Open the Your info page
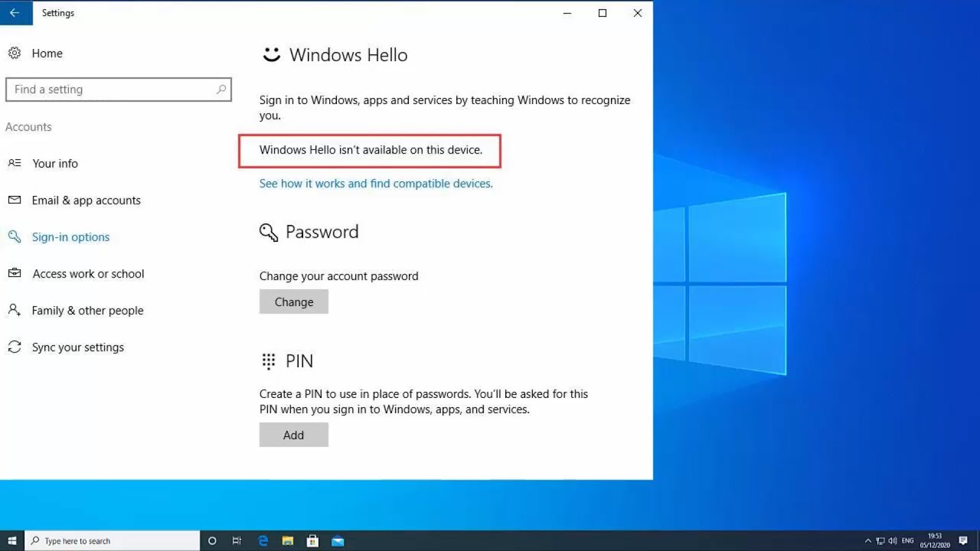 (x=55, y=164)
